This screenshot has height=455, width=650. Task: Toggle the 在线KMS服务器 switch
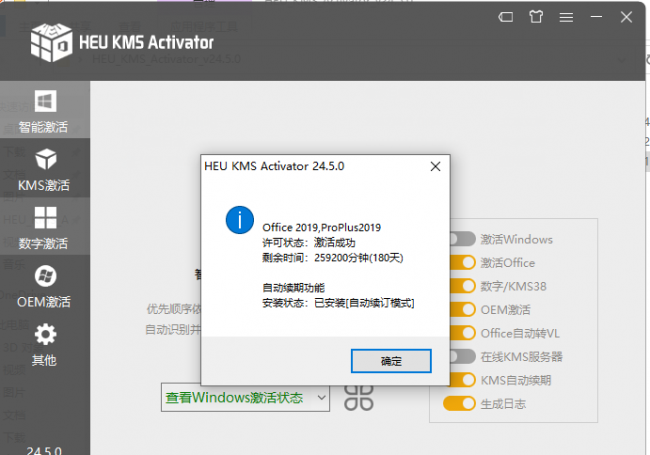tap(462, 356)
